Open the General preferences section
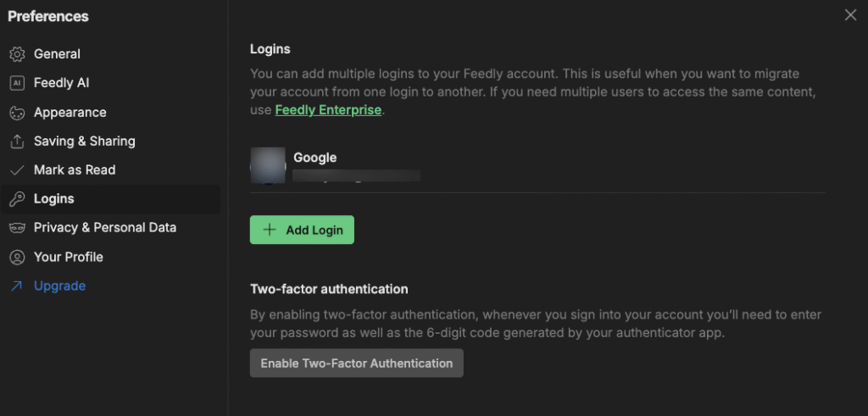Screen dimensions: 868x416 (57, 54)
